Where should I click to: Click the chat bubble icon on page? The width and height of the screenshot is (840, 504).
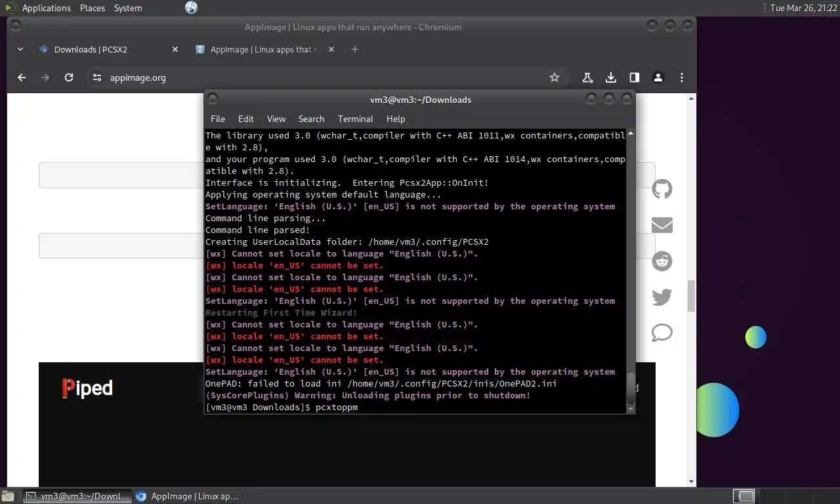[662, 333]
